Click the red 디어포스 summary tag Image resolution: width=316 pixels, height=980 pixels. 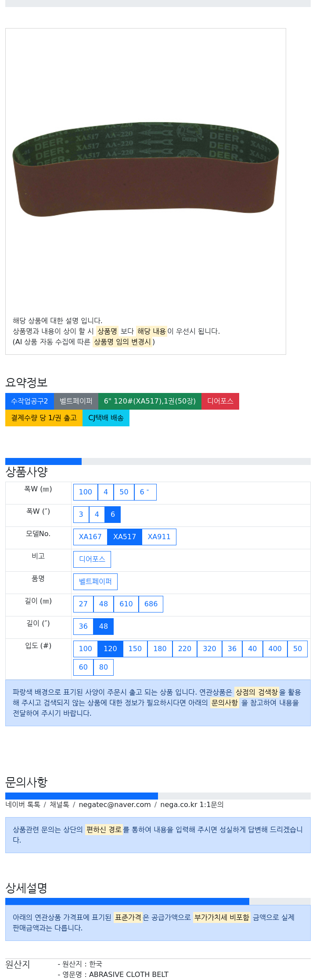(220, 401)
